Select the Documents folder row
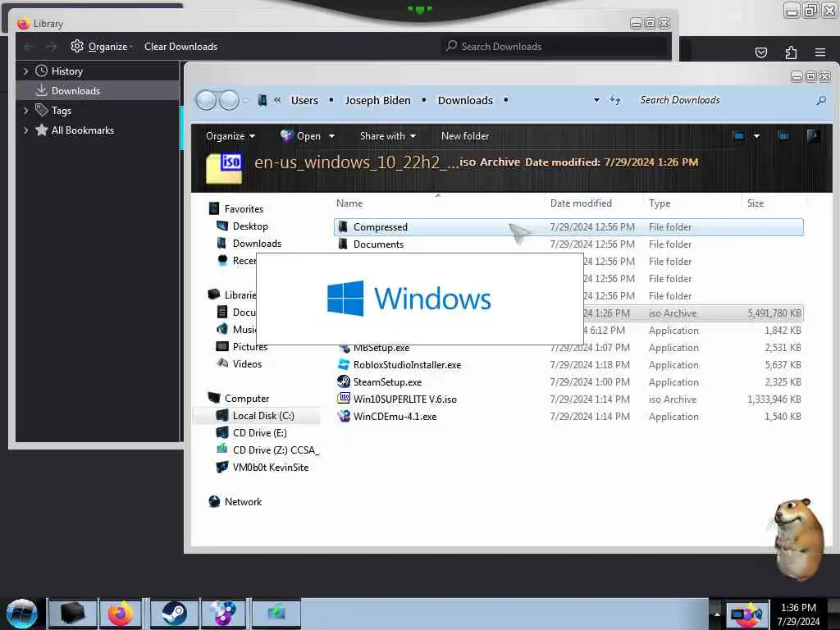This screenshot has width=840, height=630. (568, 244)
